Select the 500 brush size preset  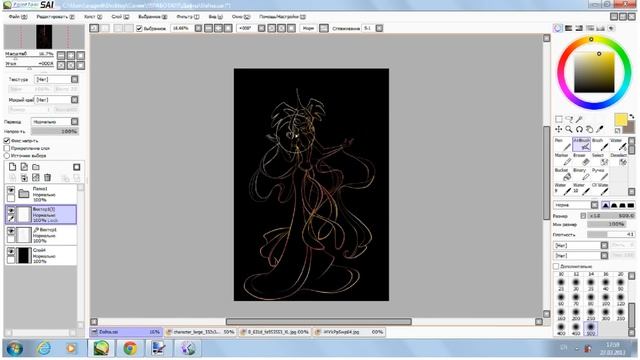pyautogui.click(x=591, y=329)
